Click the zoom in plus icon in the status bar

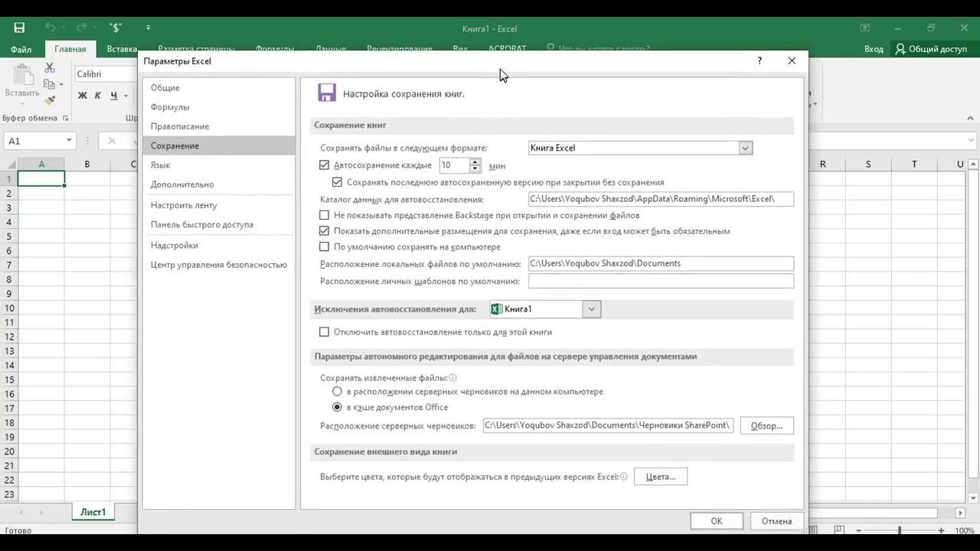(x=942, y=530)
